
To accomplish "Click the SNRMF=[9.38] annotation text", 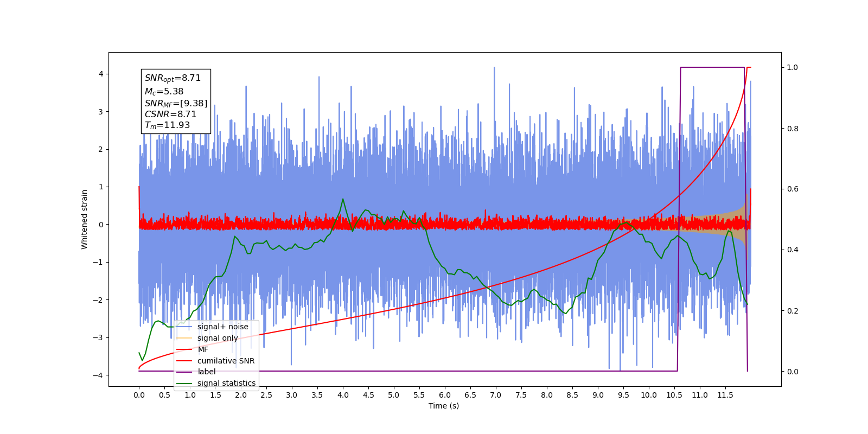I will click(176, 103).
